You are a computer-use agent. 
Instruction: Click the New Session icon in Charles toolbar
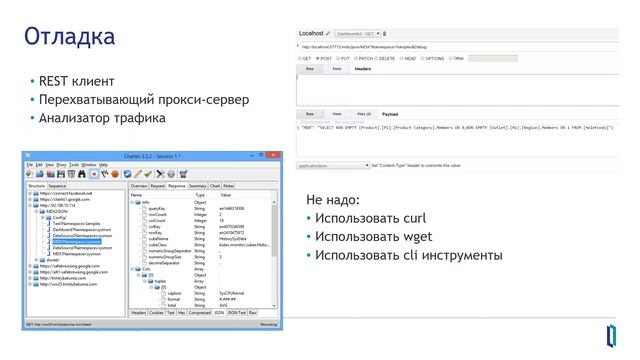(29, 174)
